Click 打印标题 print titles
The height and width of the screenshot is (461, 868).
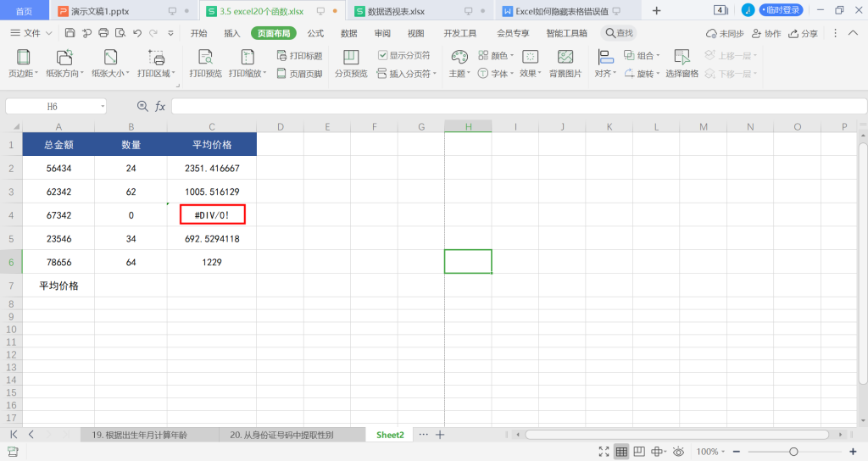pyautogui.click(x=299, y=55)
